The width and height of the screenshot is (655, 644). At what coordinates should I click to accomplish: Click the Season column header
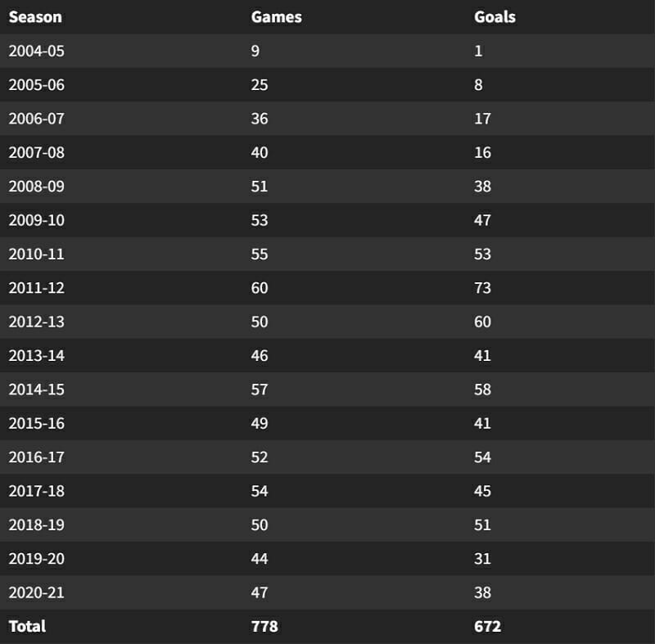pos(35,16)
